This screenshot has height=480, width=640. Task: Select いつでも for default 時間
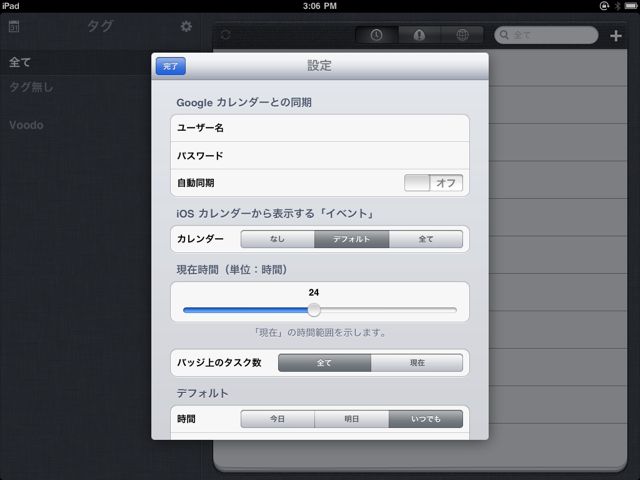tap(426, 419)
